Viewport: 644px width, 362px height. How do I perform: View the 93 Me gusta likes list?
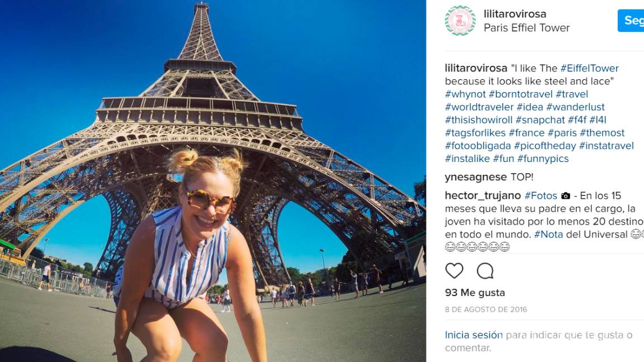coord(475,293)
